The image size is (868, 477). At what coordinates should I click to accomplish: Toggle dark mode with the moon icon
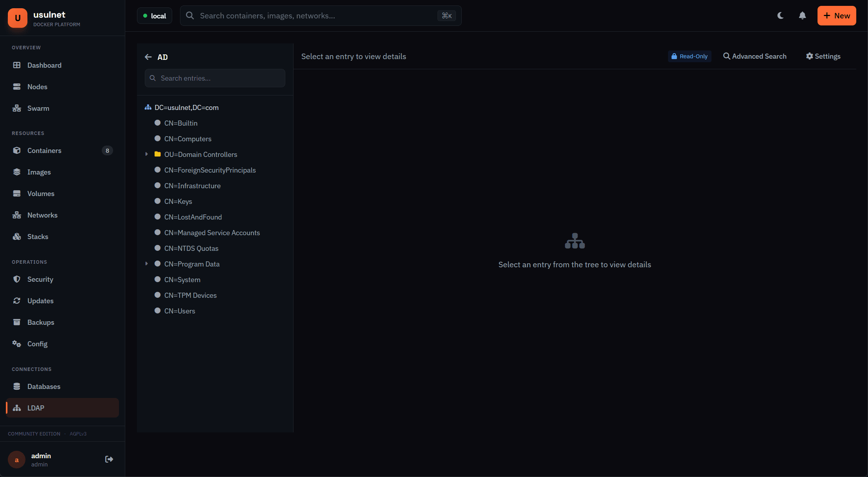[780, 15]
